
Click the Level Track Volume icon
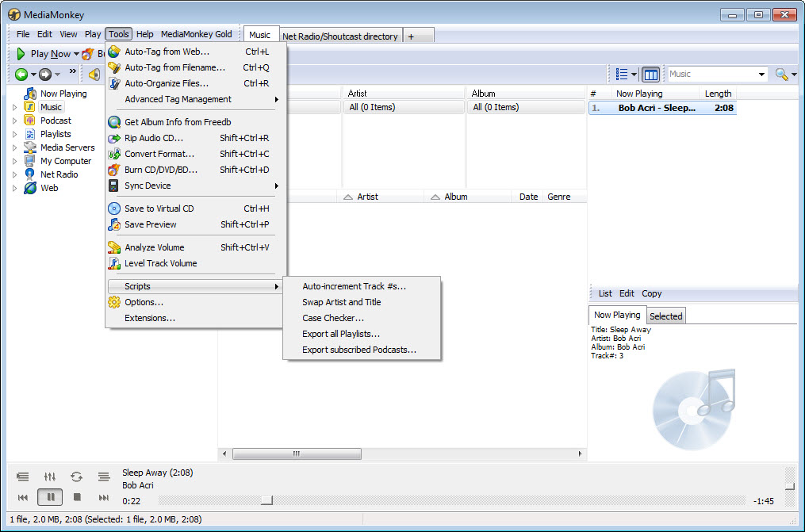pos(114,263)
